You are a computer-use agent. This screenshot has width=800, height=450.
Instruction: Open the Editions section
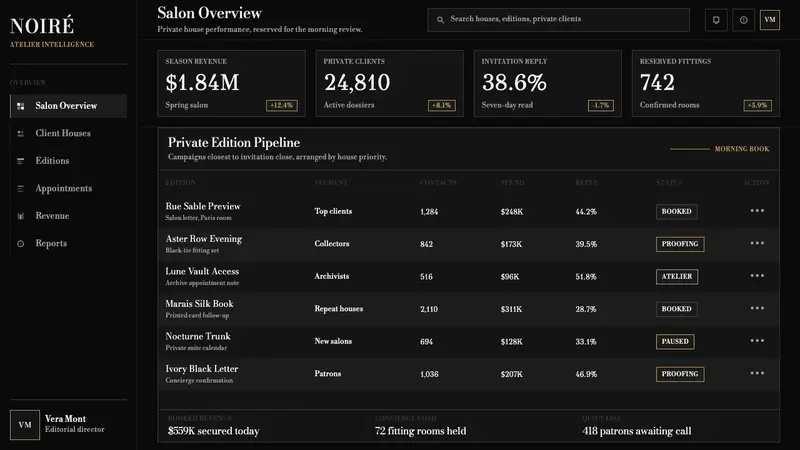pyautogui.click(x=68, y=161)
